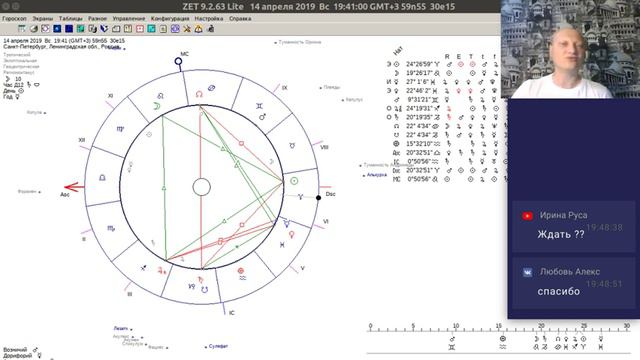
Task: Click the beige two-column table toolbar icon
Action: [128, 29]
